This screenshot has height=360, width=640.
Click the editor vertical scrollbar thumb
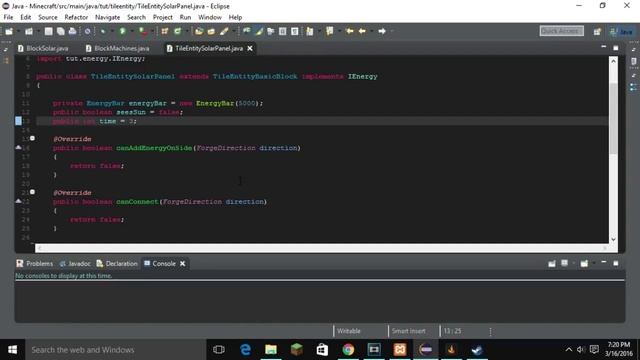(613, 118)
